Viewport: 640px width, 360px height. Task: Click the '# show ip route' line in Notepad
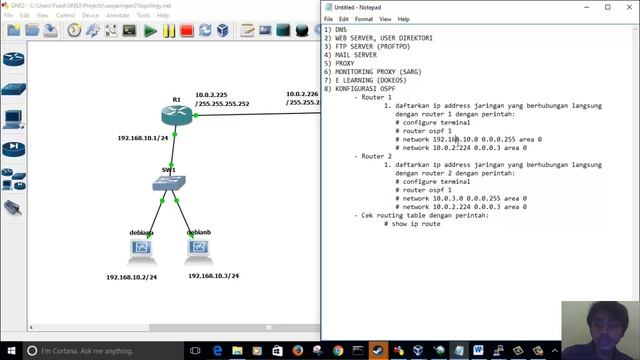coord(412,224)
